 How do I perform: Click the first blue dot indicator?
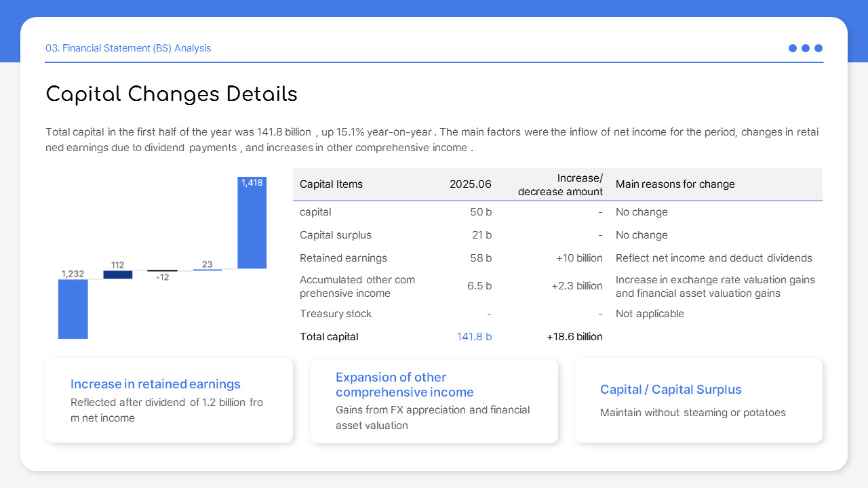[x=792, y=48]
